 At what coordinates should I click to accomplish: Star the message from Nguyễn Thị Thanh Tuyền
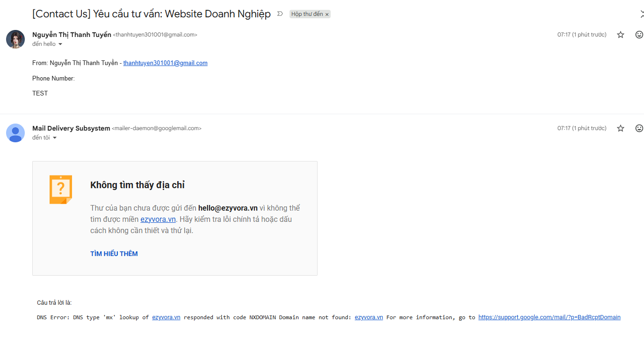tap(621, 35)
